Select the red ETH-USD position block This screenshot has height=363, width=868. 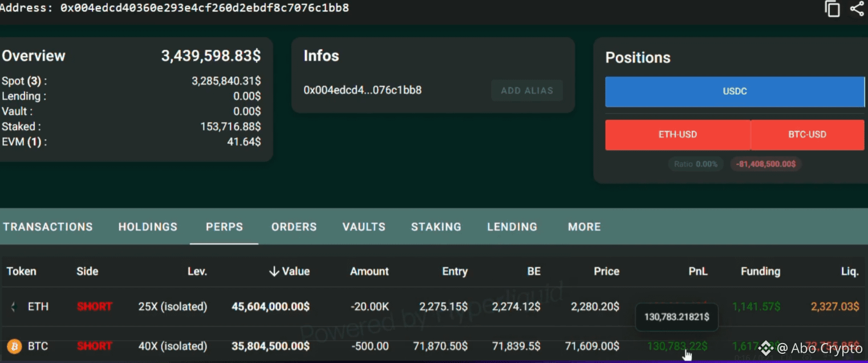coord(678,135)
